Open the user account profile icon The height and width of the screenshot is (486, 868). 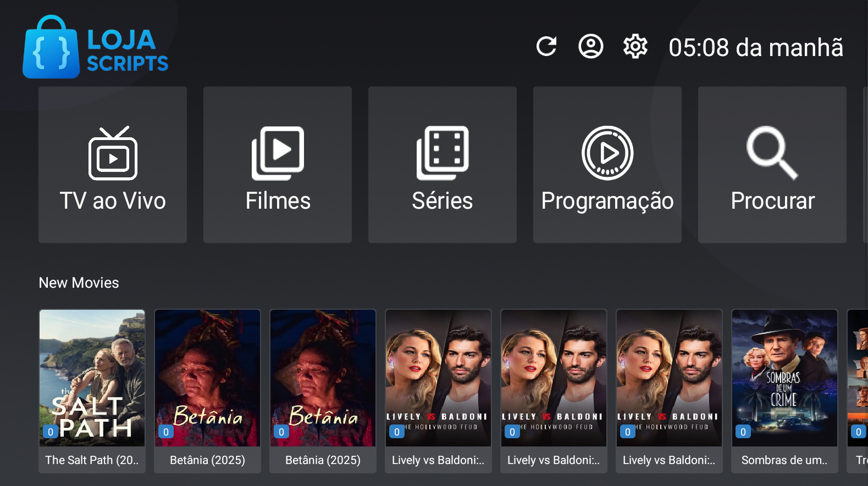coord(591,47)
